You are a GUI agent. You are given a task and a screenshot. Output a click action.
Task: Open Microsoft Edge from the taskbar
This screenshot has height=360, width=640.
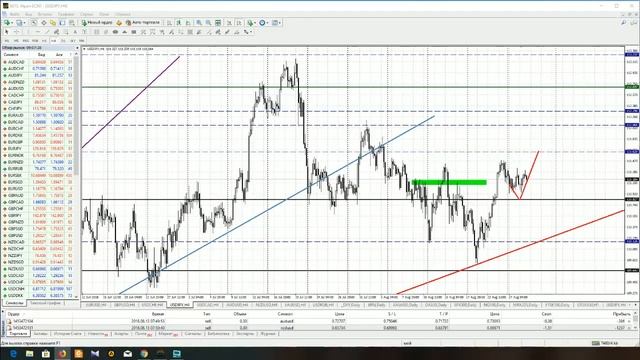click(x=13, y=353)
